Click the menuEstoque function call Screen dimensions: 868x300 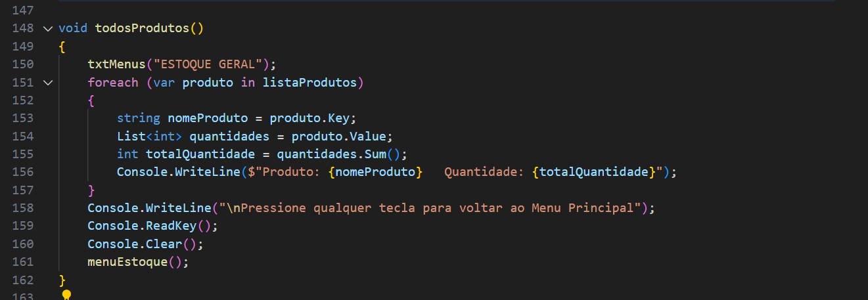pyautogui.click(x=127, y=262)
